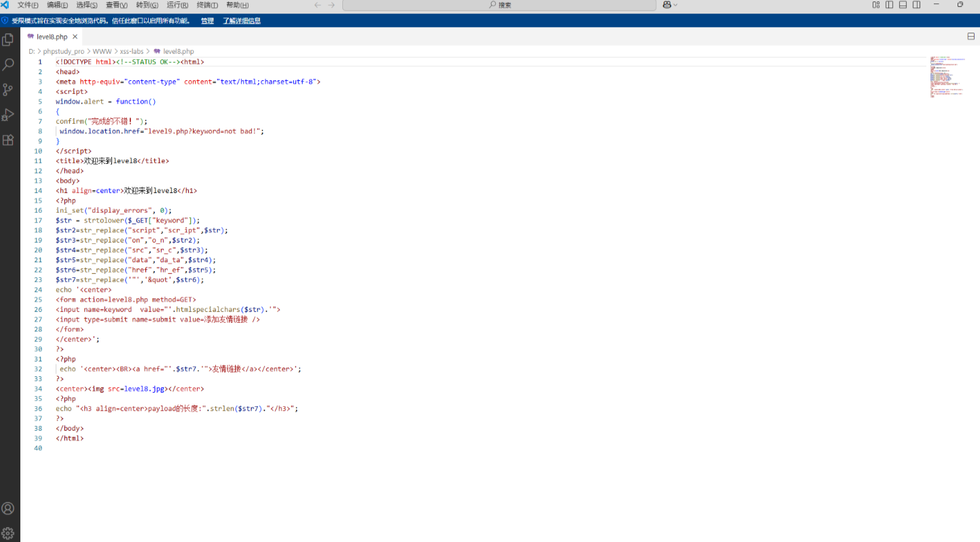Go back with the left arrow

coord(317,5)
